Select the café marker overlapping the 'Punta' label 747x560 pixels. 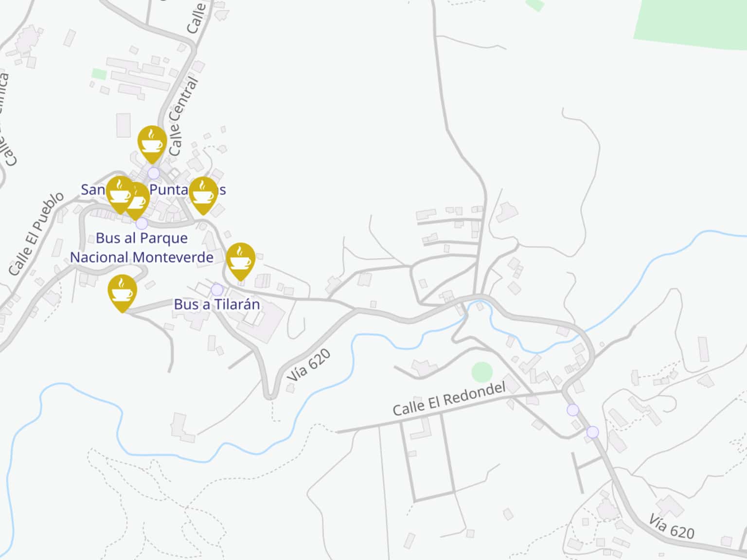pos(203,195)
